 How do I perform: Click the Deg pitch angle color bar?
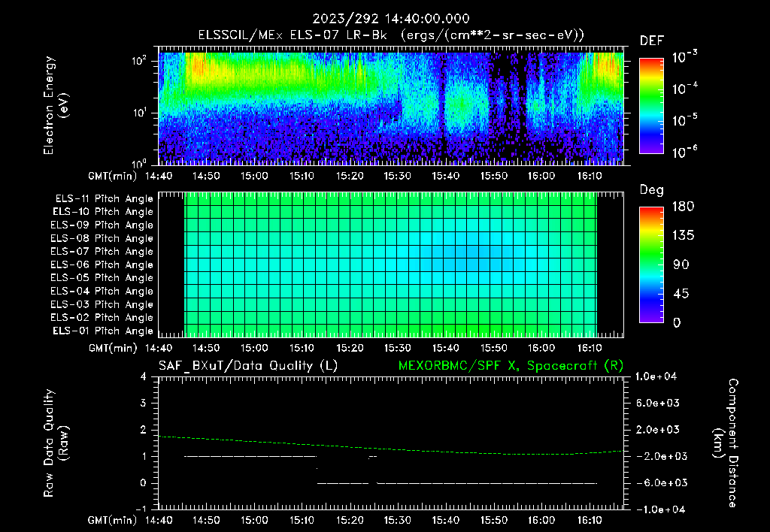[x=651, y=264]
